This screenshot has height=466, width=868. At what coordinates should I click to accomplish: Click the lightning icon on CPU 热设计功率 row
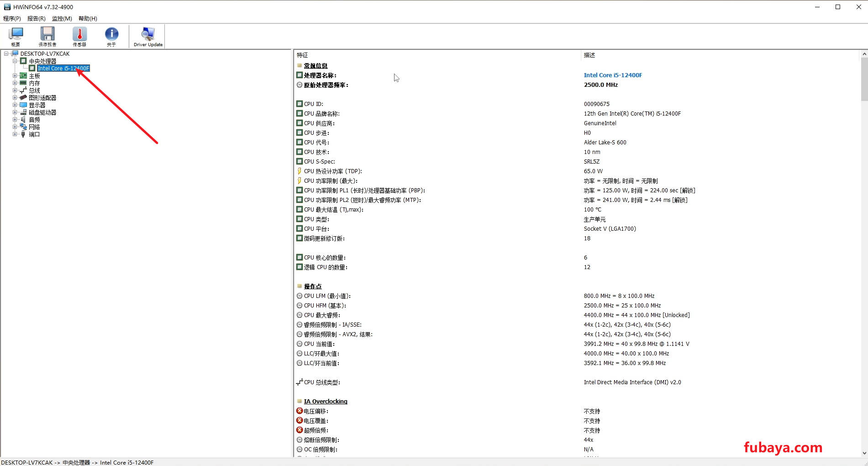point(300,171)
